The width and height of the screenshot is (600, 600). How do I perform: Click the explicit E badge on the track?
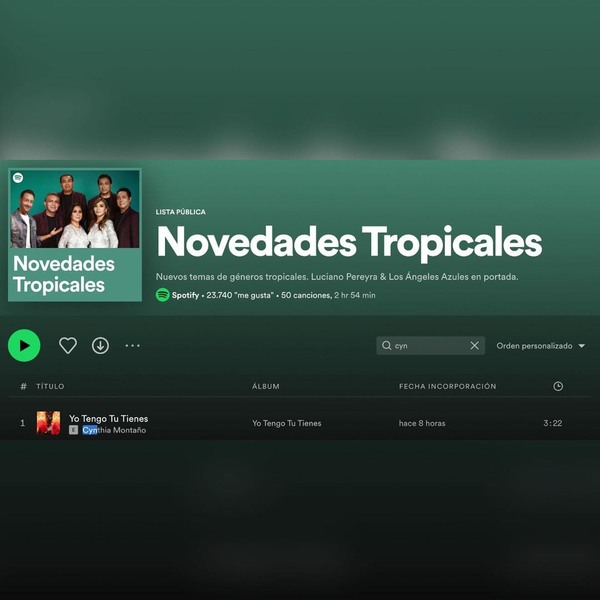(x=73, y=430)
